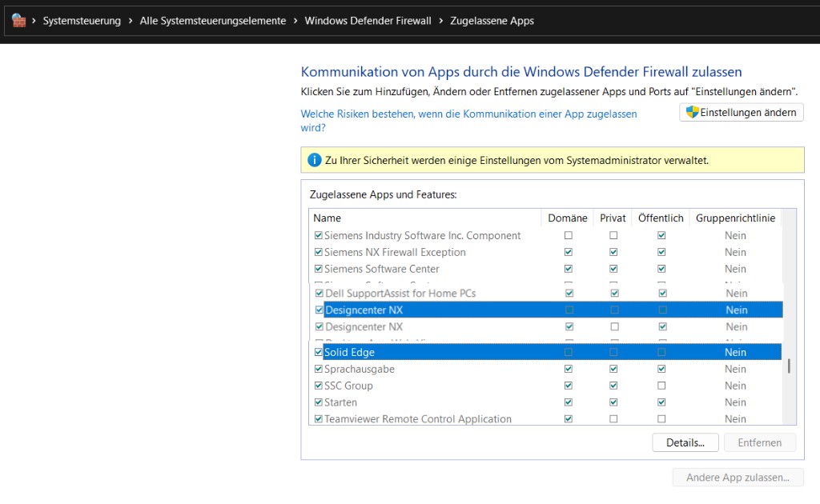The width and height of the screenshot is (820, 504).
Task: Select Zugelassene Apps breadcrumb
Action: [492, 21]
